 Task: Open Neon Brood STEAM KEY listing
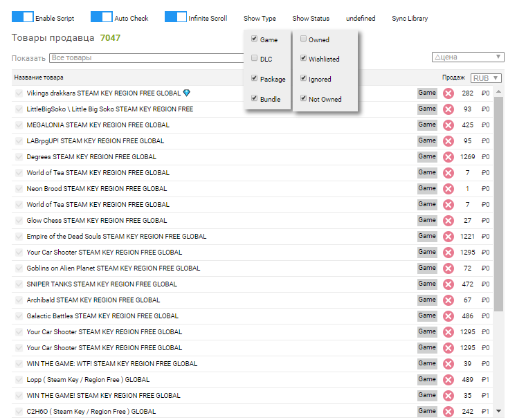tap(97, 189)
